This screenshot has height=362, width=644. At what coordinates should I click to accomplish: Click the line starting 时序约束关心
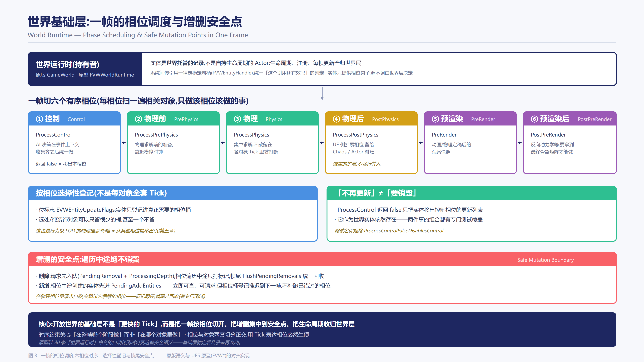coord(174,335)
